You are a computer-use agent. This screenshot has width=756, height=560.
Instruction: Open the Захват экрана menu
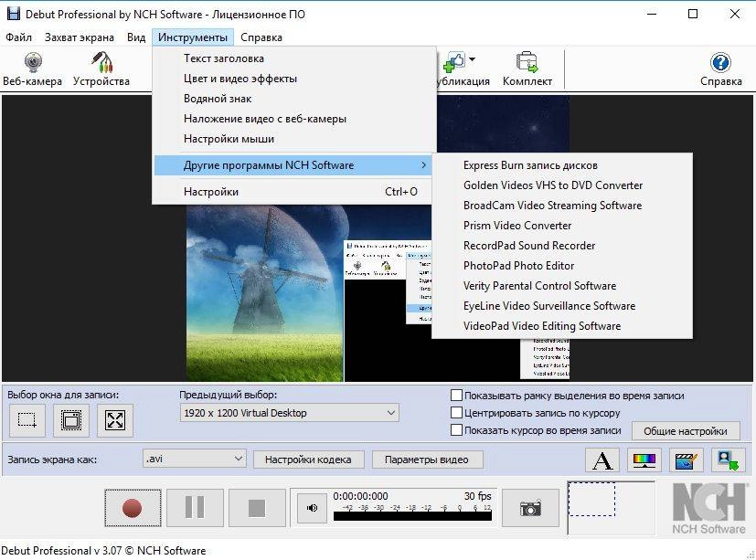(x=80, y=37)
